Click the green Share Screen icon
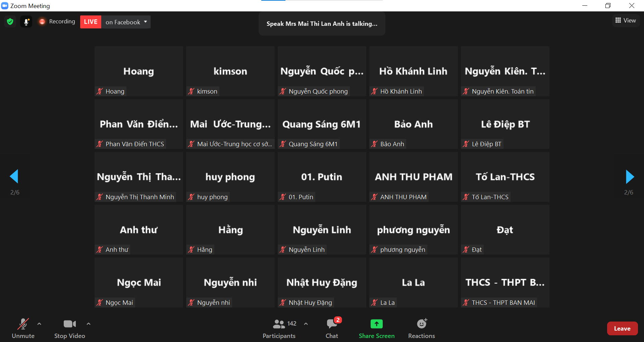 (x=376, y=324)
